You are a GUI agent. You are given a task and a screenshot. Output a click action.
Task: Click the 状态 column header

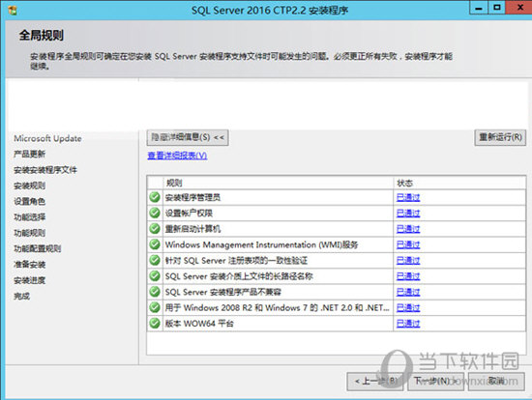[459, 183]
